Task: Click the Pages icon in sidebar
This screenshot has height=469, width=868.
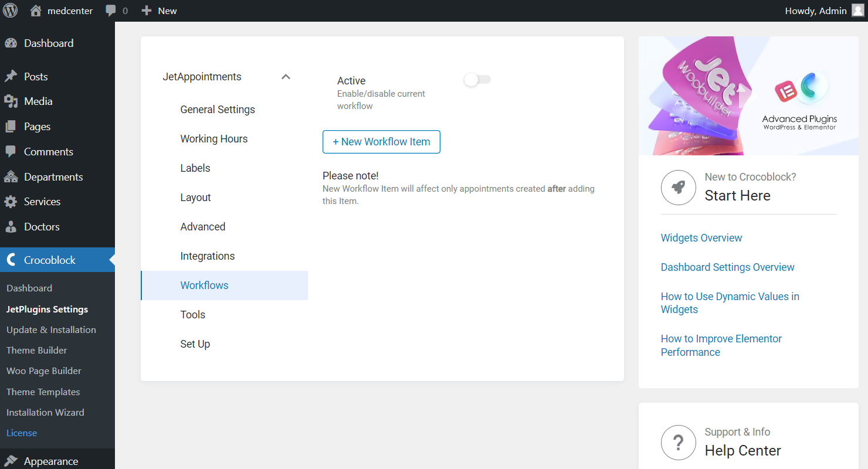Action: tap(11, 127)
